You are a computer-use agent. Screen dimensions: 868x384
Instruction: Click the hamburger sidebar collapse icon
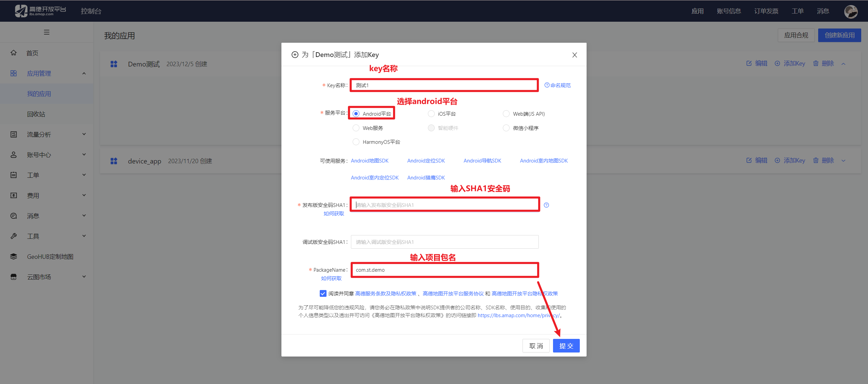(47, 32)
